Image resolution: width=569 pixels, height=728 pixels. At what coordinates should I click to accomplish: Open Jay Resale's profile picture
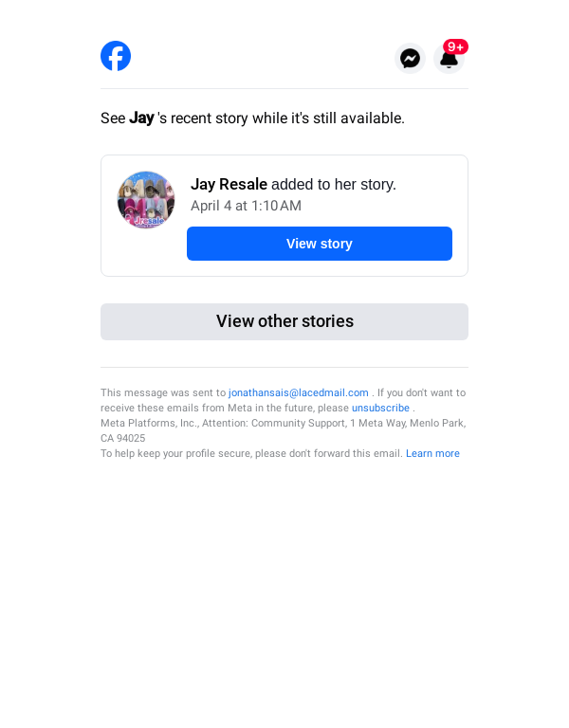[146, 200]
